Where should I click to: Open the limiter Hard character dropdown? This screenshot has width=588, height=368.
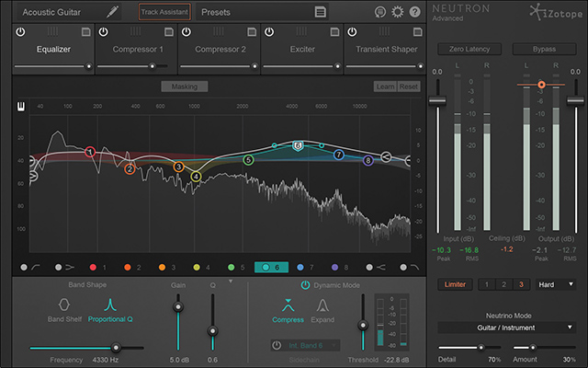pyautogui.click(x=557, y=285)
